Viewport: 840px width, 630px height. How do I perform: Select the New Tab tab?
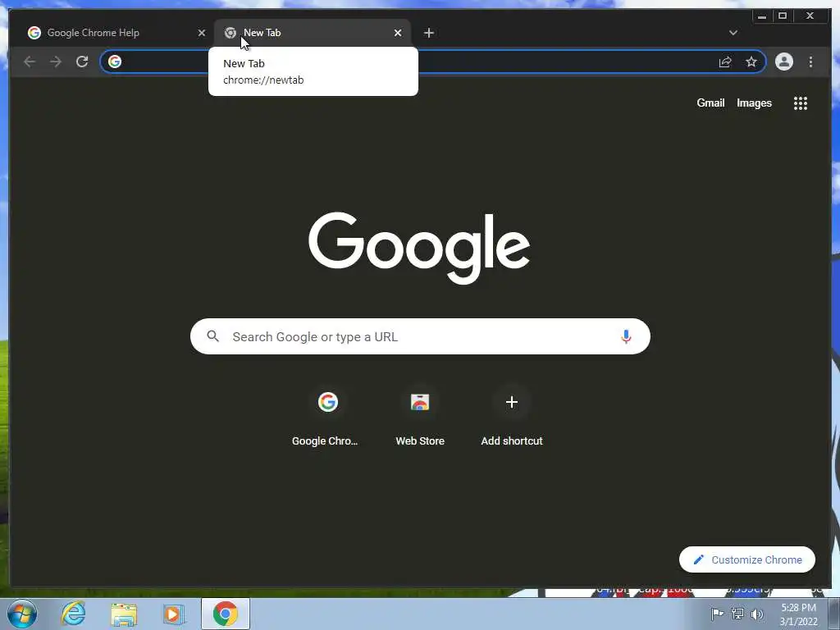tap(313, 33)
